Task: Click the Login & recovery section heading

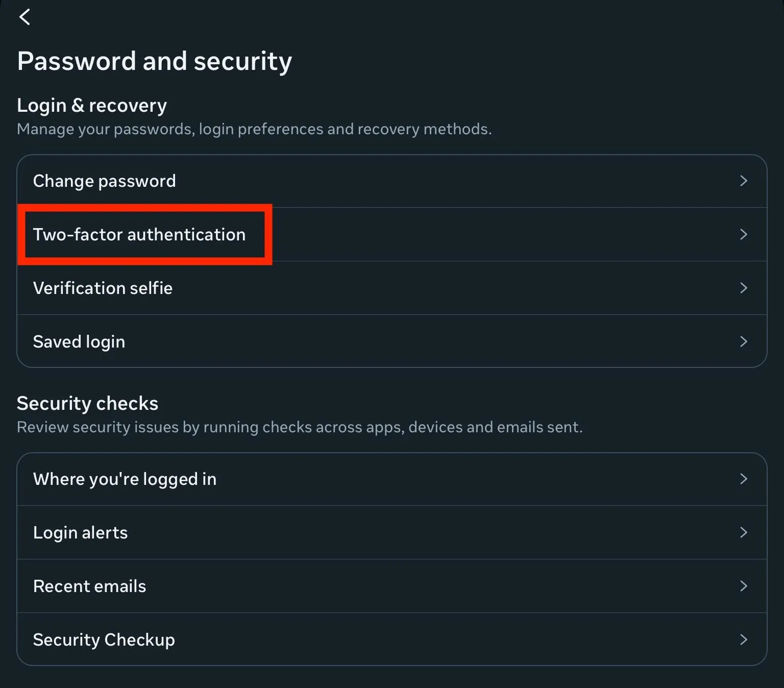Action: click(x=92, y=105)
